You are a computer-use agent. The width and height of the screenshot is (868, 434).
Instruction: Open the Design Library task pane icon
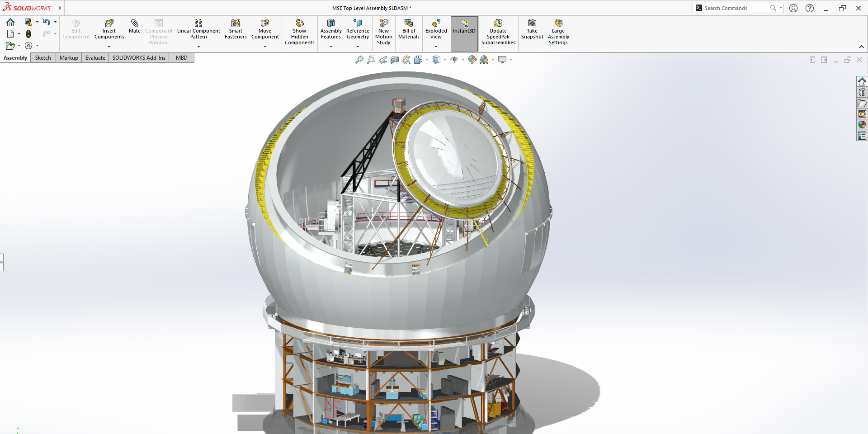coord(862,92)
